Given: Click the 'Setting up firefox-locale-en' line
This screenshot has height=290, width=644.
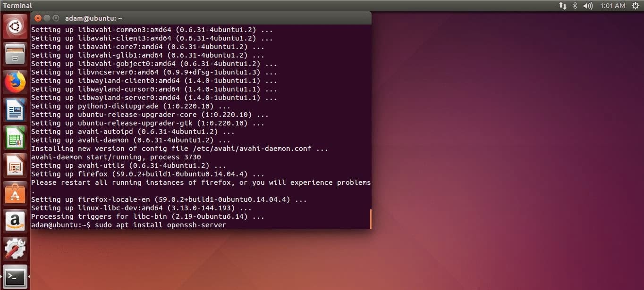Looking at the screenshot, I should click(x=169, y=199).
